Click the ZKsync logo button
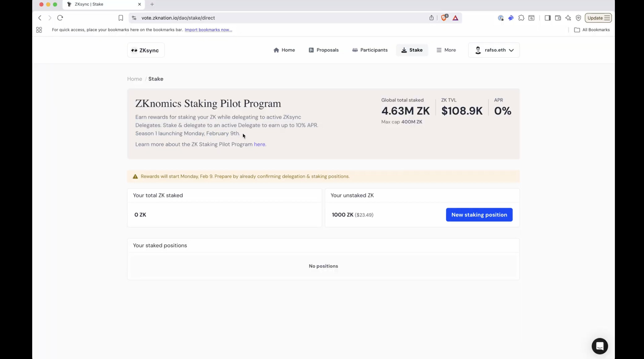 pos(146,50)
